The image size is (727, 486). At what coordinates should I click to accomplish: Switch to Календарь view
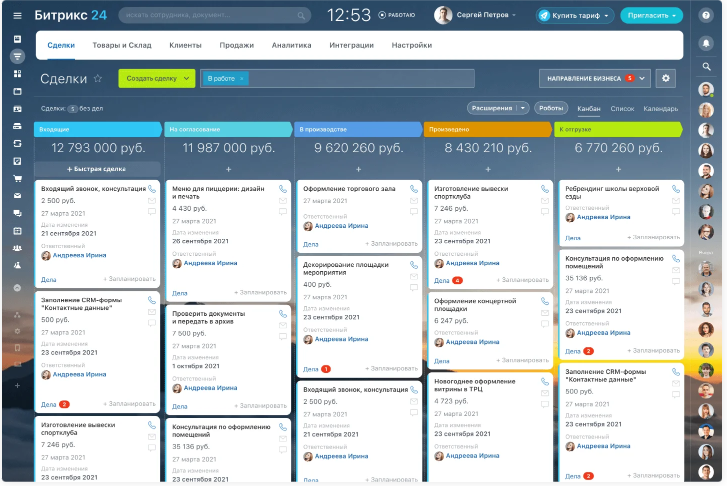661,109
